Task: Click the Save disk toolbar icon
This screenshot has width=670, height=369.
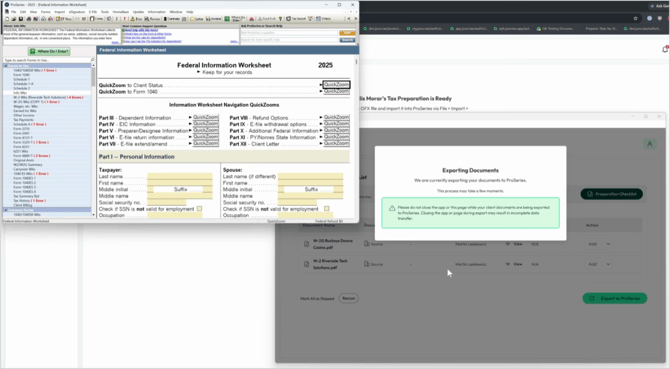Action: (21, 19)
